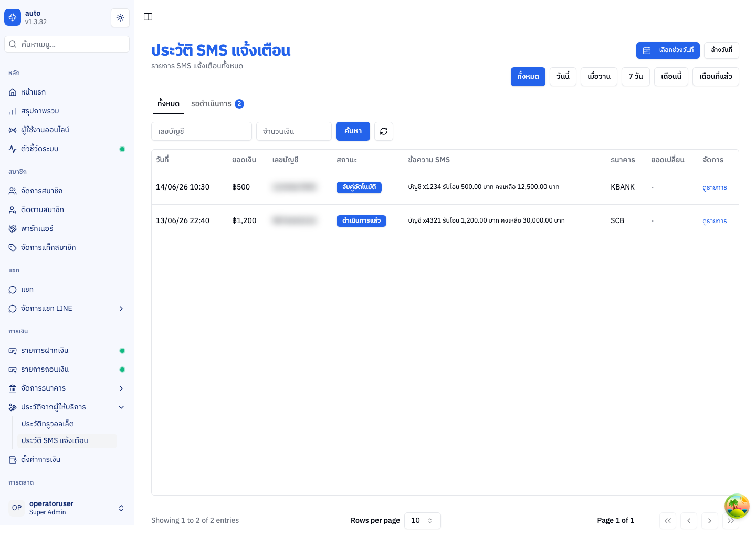The height and width of the screenshot is (546, 756).
Task: Click the ข้อความ SMS column header
Action: point(429,160)
